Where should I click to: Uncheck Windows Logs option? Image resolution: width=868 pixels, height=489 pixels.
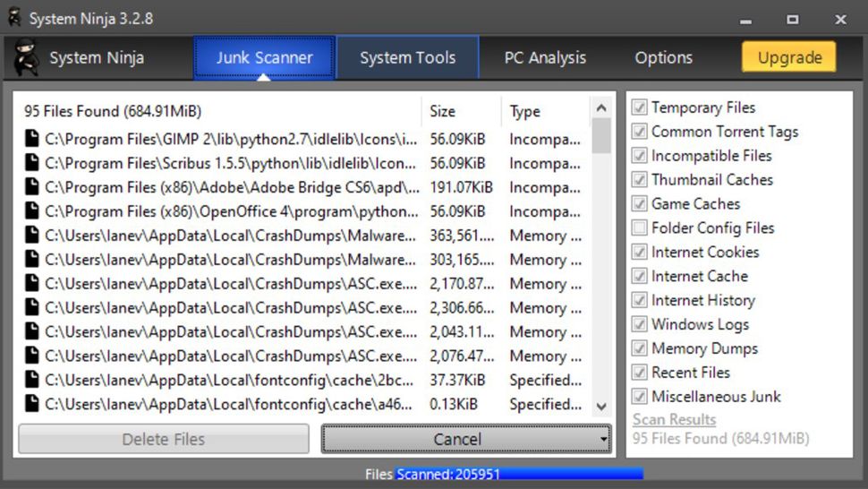[640, 324]
